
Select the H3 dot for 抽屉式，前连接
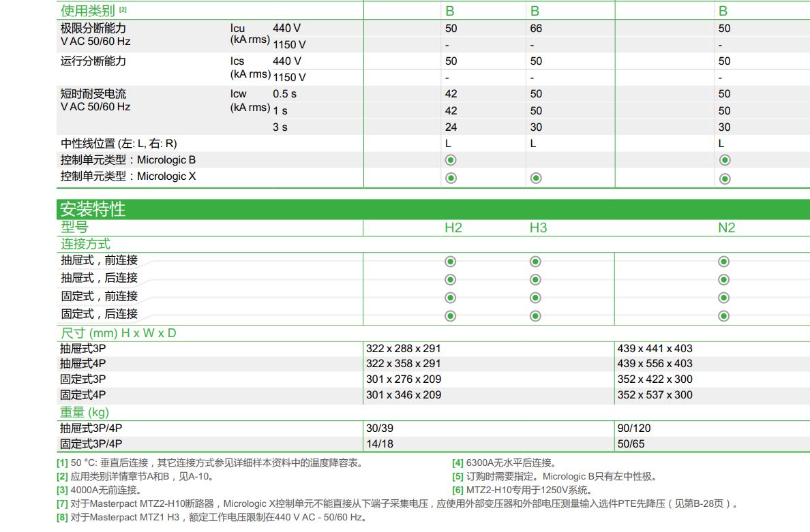(536, 262)
